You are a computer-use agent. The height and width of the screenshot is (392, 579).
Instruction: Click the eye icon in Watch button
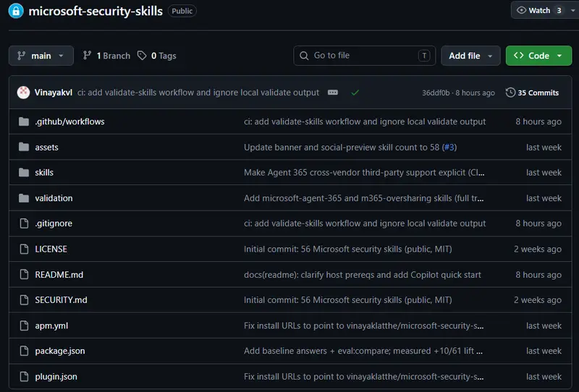(521, 10)
